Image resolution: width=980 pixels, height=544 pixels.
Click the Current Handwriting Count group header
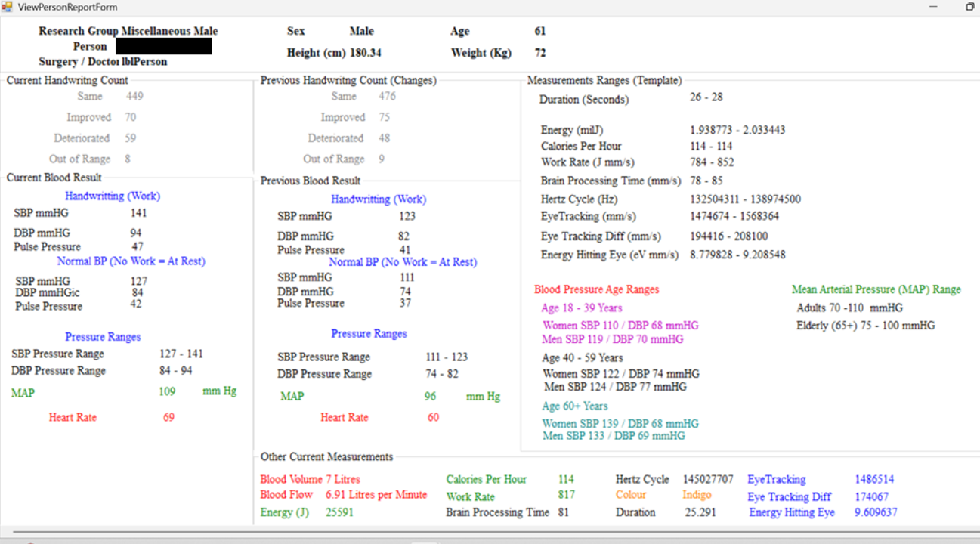point(67,80)
